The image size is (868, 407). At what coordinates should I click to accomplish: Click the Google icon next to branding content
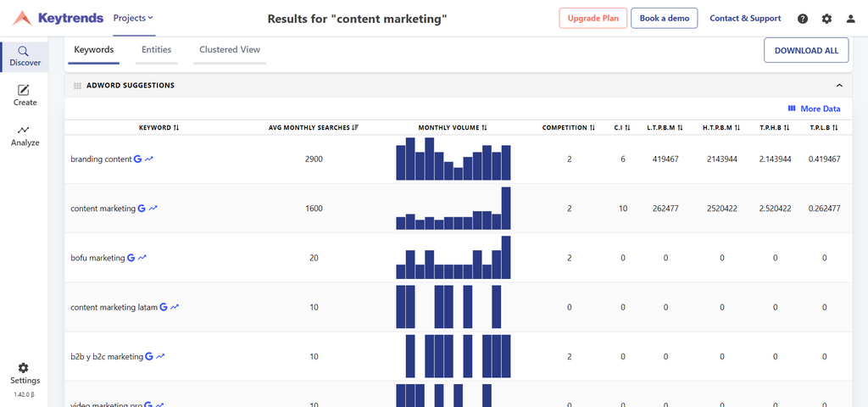138,159
